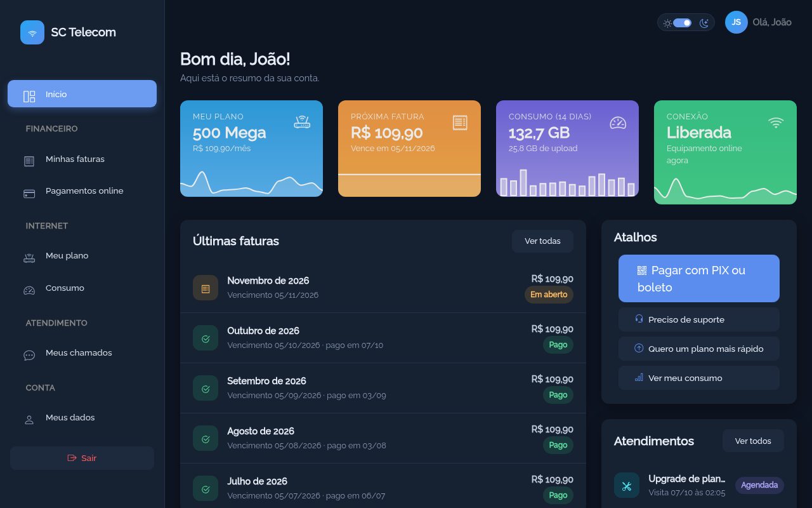Toggle the light/dark theme switch

click(682, 23)
